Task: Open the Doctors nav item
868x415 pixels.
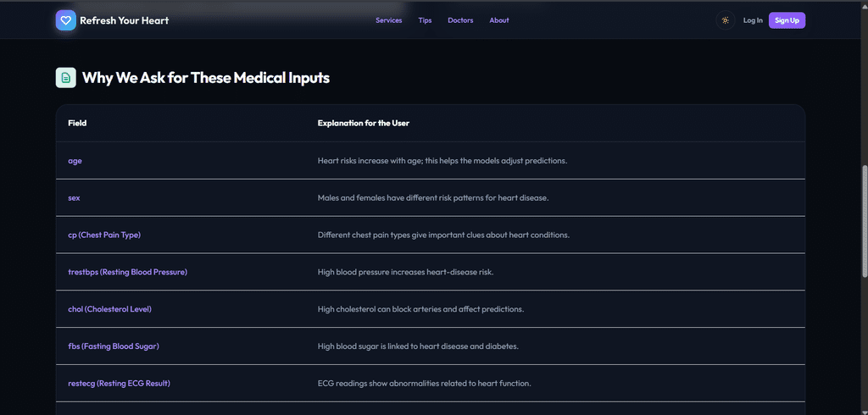Action: [460, 20]
